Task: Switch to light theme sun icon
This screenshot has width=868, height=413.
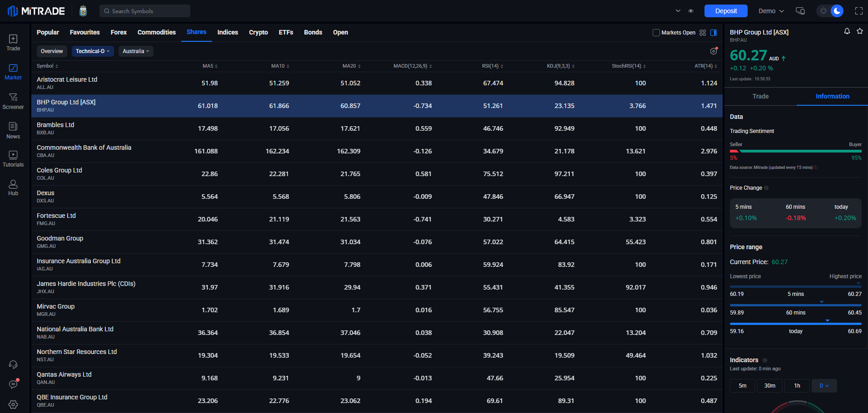Action: point(823,11)
